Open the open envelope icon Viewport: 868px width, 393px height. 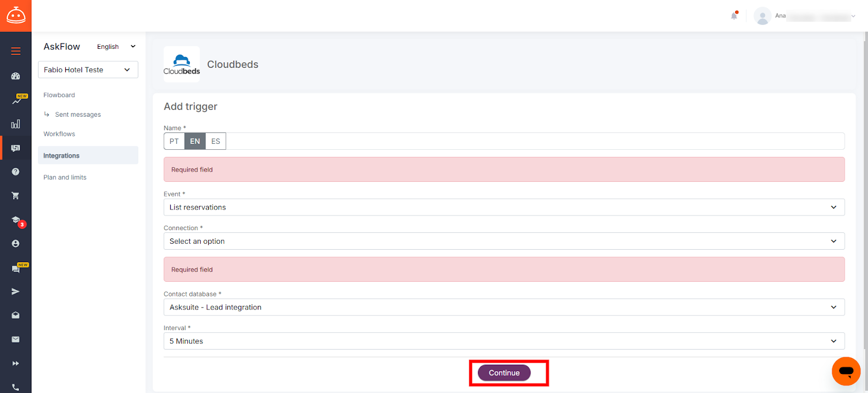click(16, 315)
